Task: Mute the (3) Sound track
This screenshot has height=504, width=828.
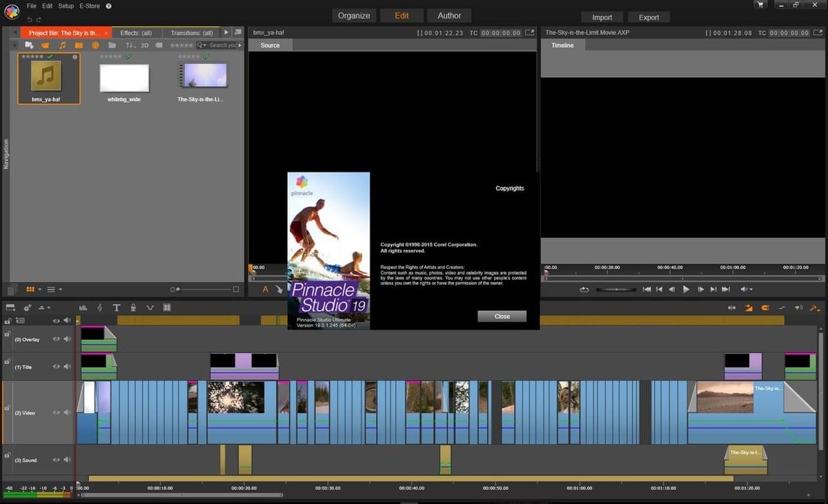Action: tap(68, 460)
